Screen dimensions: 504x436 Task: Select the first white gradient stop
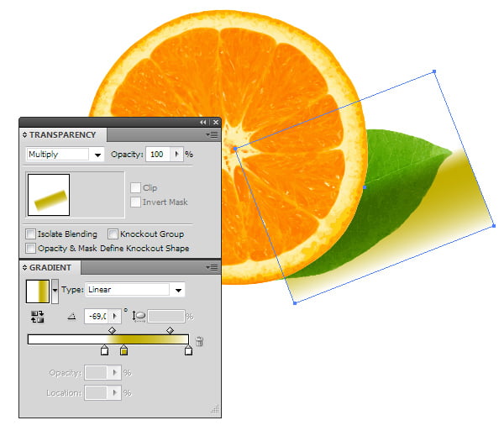[x=104, y=350]
